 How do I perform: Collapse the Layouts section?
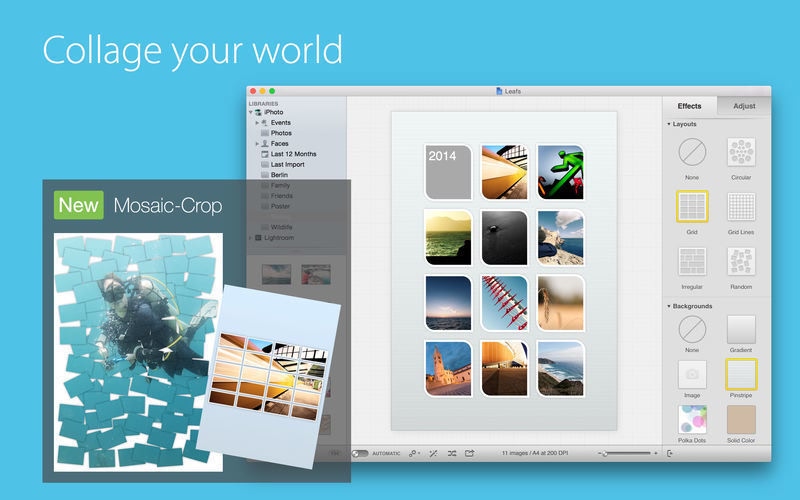tap(669, 124)
